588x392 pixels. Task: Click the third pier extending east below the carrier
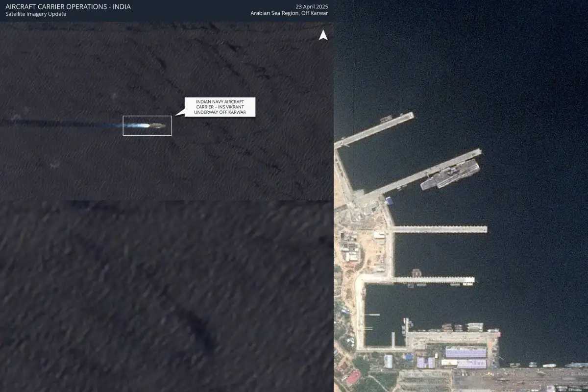439,229
